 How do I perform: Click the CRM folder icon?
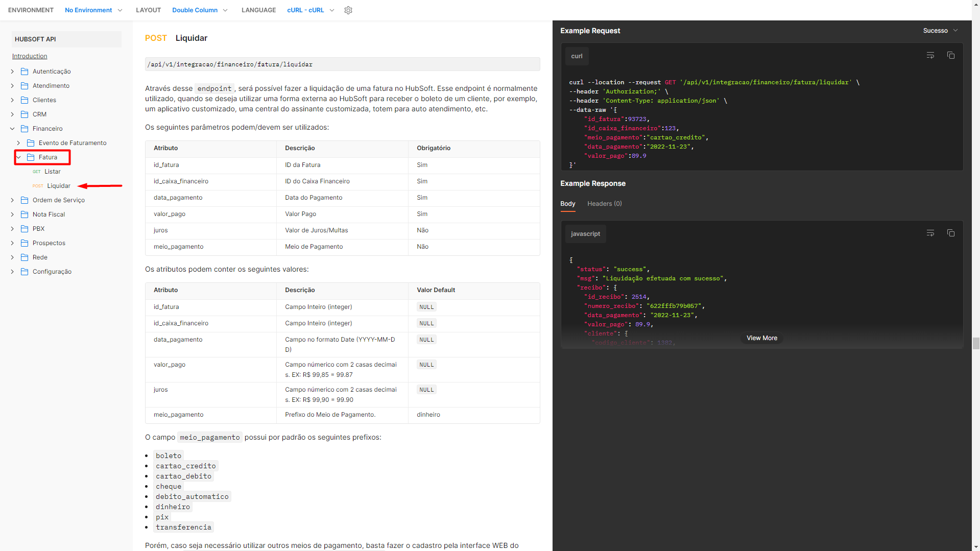click(x=25, y=114)
